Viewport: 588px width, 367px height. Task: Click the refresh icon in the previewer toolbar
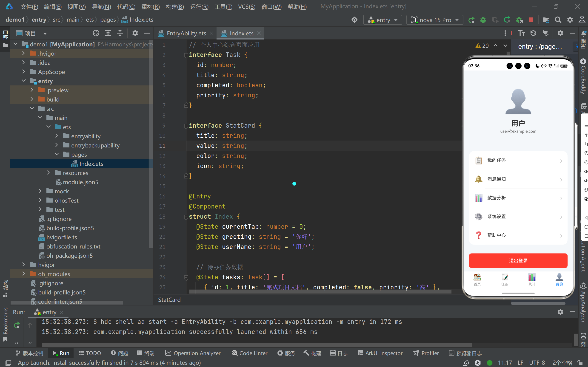click(x=533, y=33)
